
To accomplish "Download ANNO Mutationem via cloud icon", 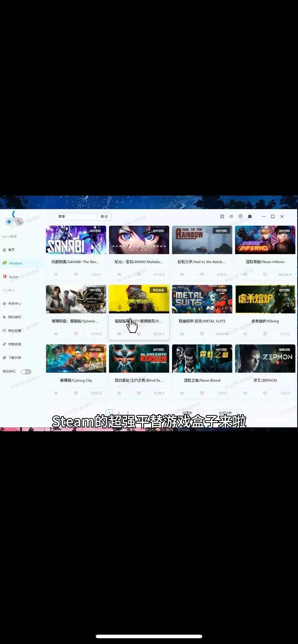I will (119, 274).
